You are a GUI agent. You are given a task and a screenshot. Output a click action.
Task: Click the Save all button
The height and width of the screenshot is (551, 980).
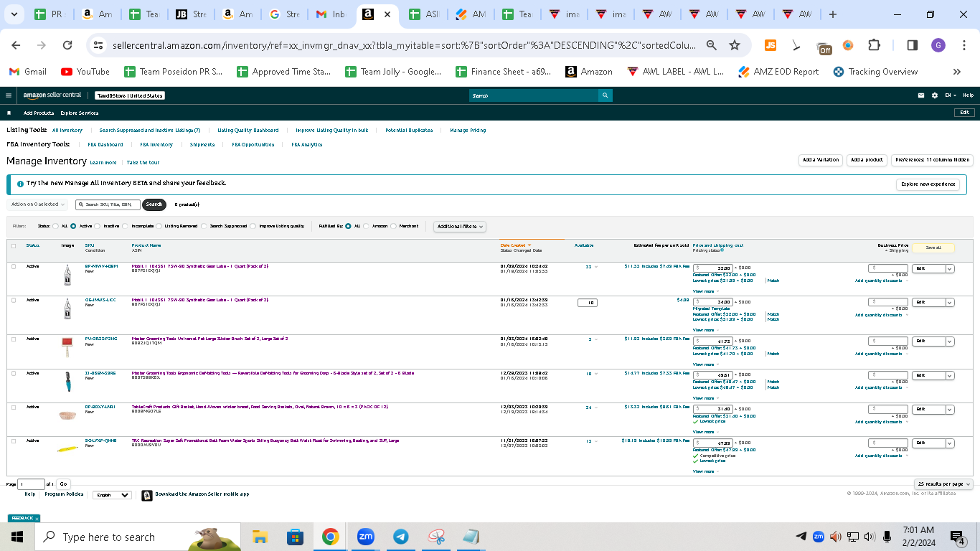(x=933, y=248)
